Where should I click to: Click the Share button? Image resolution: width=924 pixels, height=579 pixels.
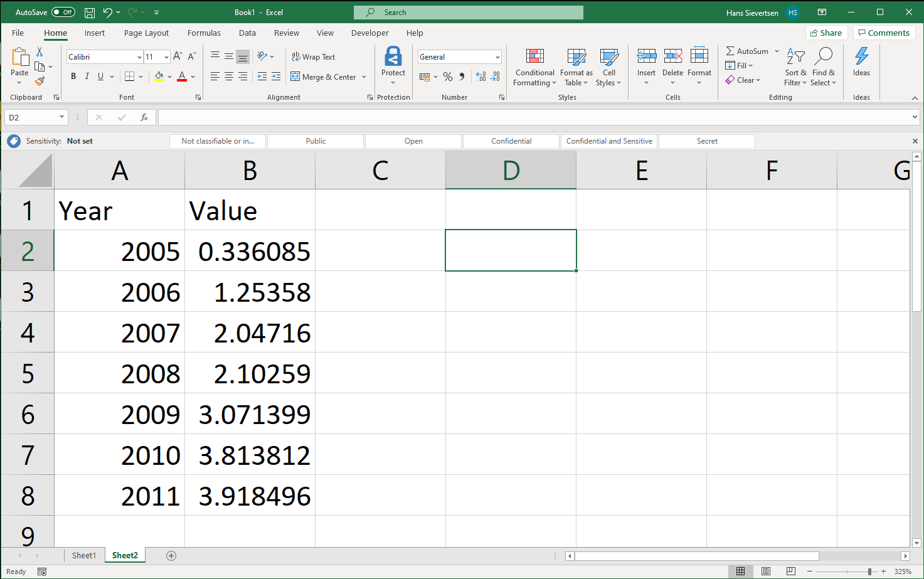(826, 33)
